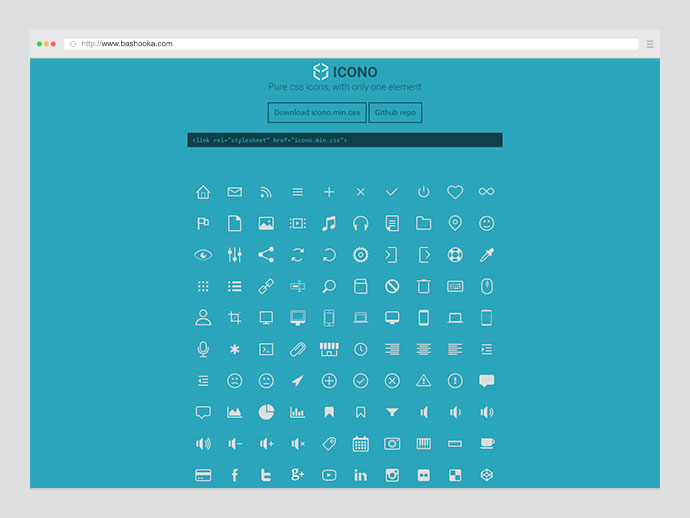Select the LinkedIn icon
This screenshot has height=518, width=690.
tap(360, 475)
